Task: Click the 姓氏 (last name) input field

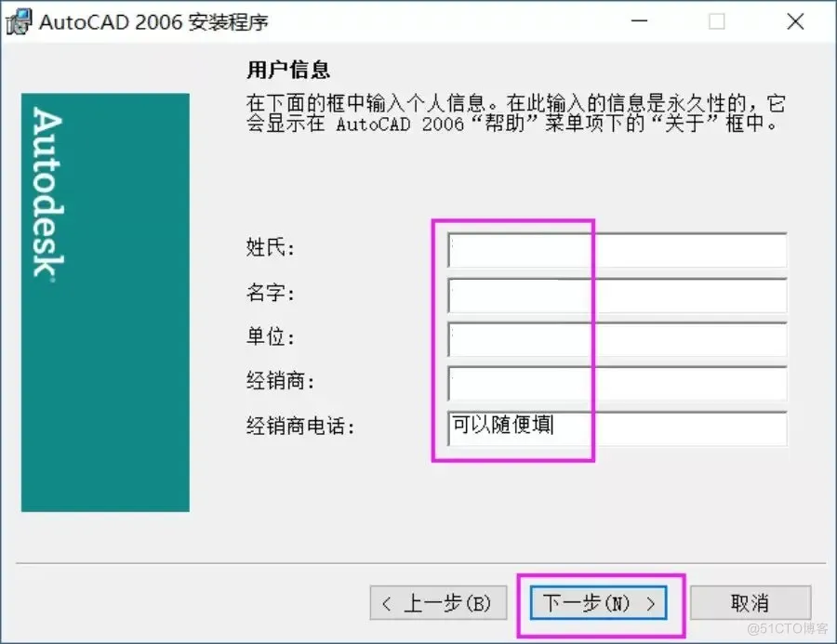Action: point(618,250)
